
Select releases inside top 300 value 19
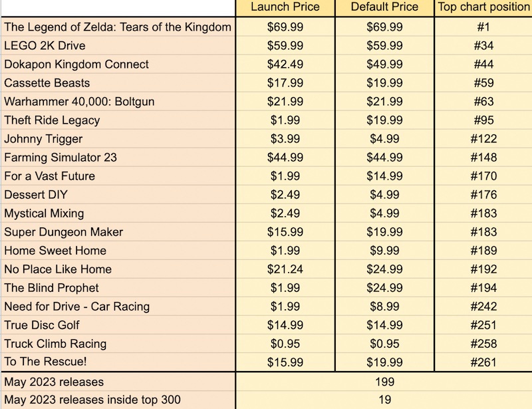(384, 400)
